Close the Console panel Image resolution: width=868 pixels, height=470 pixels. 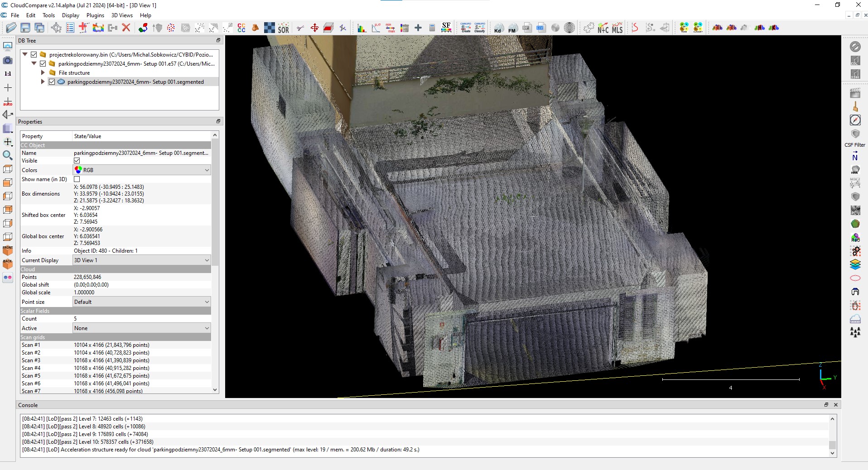point(836,405)
